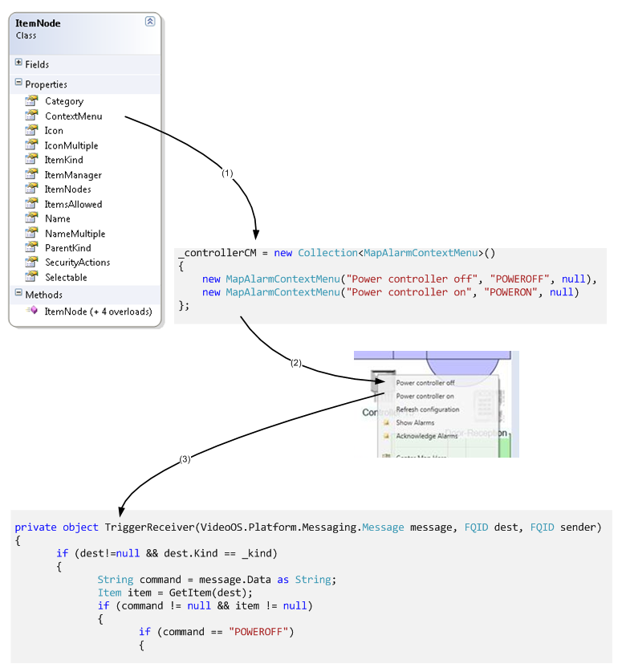Image resolution: width=622 pixels, height=672 pixels.
Task: Select the NameMultiple property text
Action: click(75, 234)
